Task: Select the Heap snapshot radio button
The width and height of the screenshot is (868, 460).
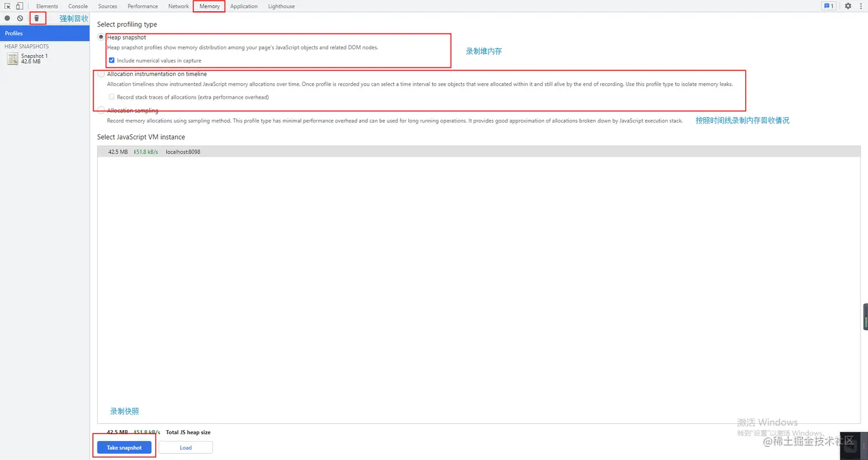Action: pos(102,37)
